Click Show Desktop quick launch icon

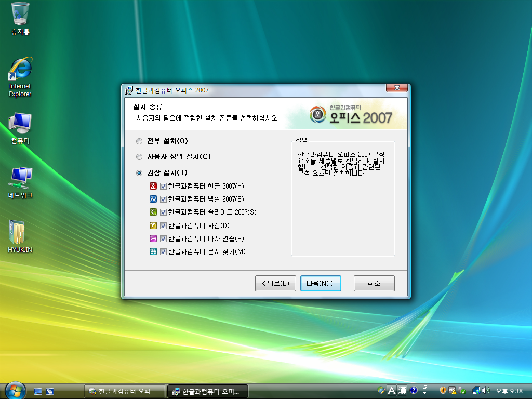(x=37, y=392)
